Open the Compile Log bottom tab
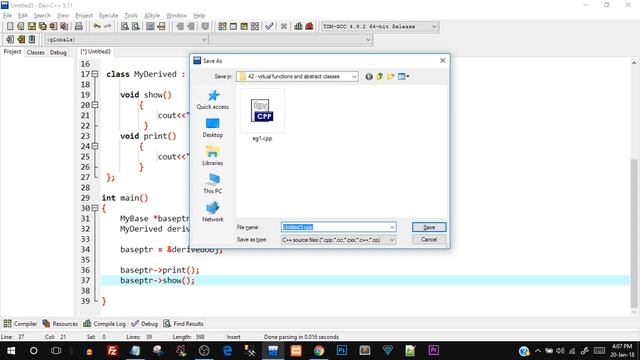This screenshot has width=640, height=360. pos(104,324)
